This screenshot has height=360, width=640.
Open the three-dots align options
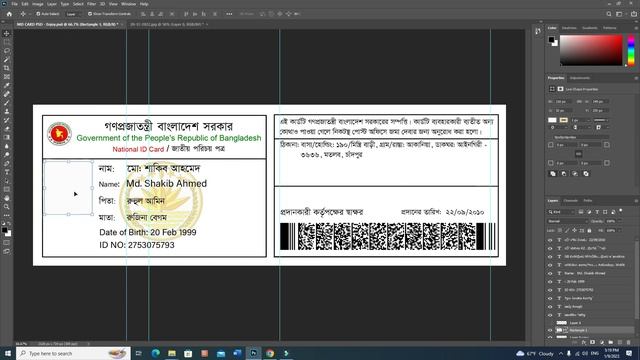tap(229, 14)
